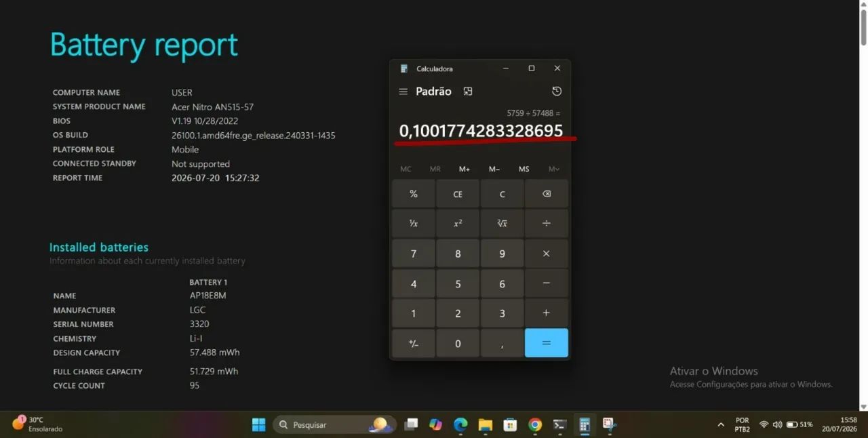Click the design capacity value 57.488 mWh
The image size is (868, 438).
coord(214,353)
